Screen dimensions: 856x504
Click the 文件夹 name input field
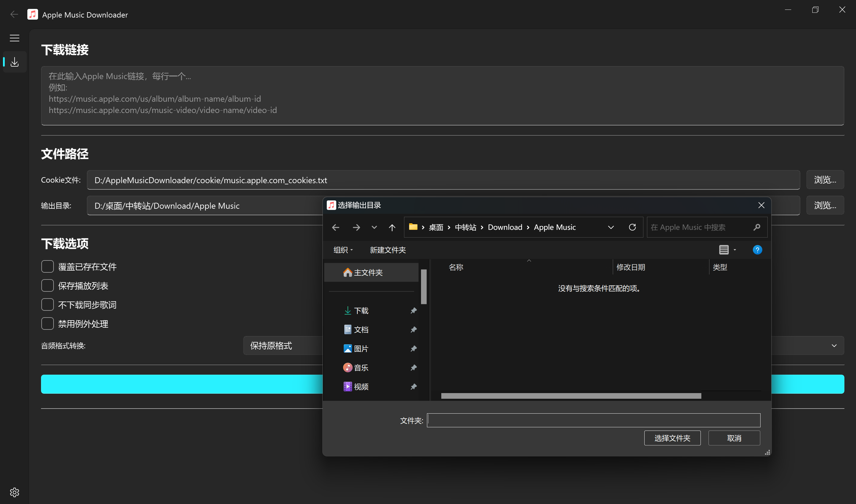593,420
